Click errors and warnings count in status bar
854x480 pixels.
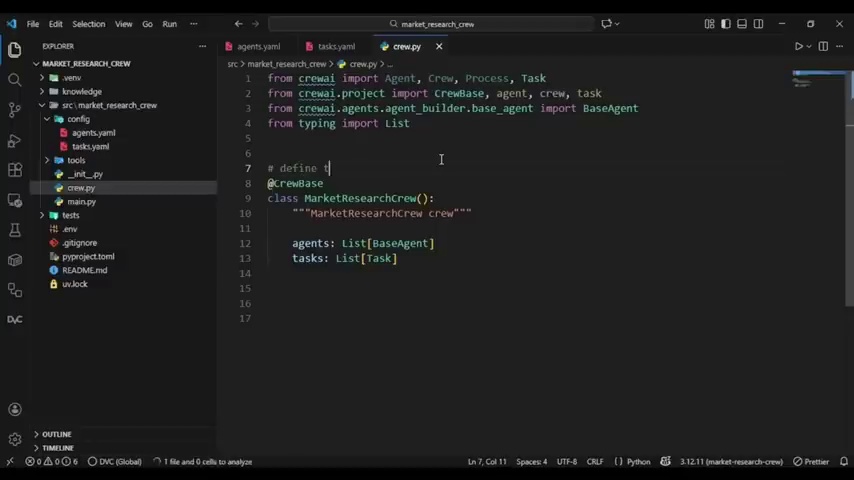[52, 461]
